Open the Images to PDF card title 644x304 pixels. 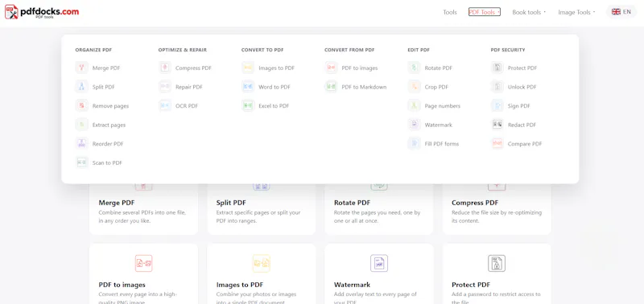coord(240,285)
